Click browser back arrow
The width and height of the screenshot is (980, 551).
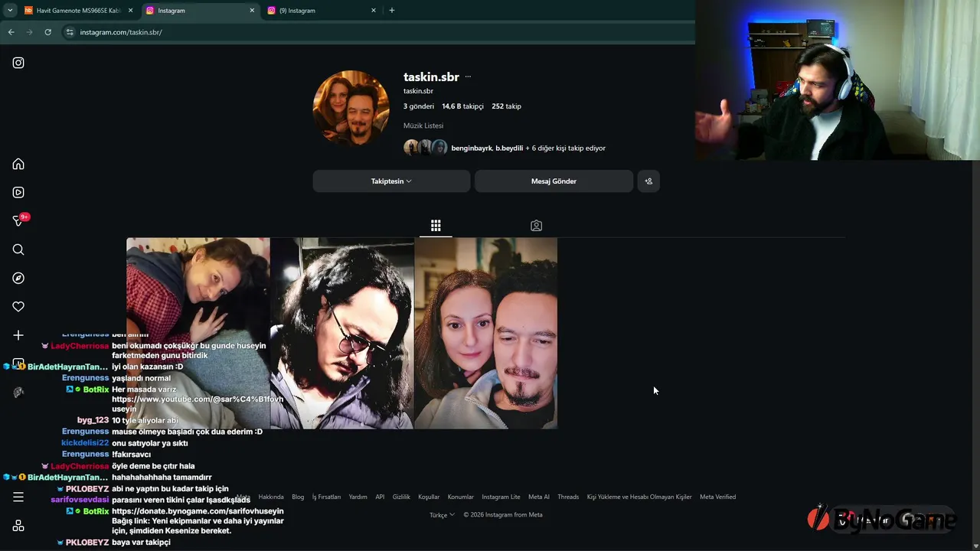11,32
